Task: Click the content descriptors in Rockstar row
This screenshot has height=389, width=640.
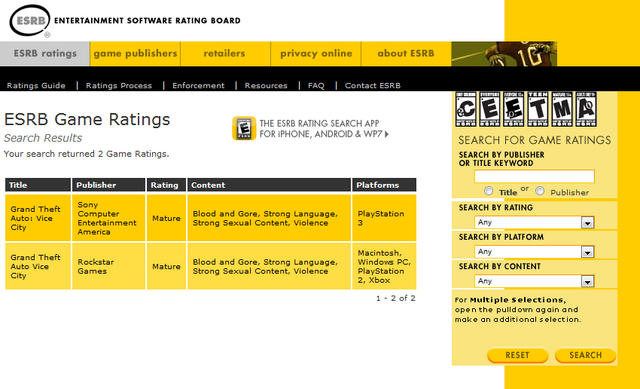Action: (265, 266)
